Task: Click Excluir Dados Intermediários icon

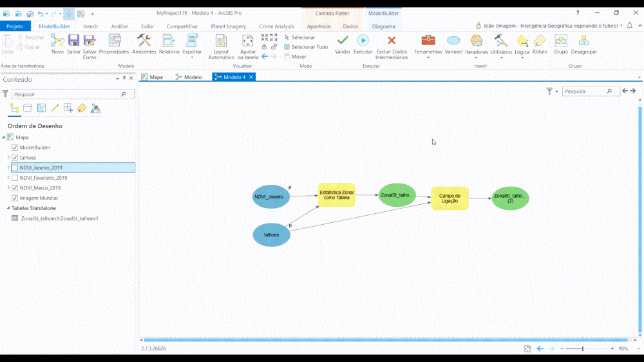Action: coord(392,41)
